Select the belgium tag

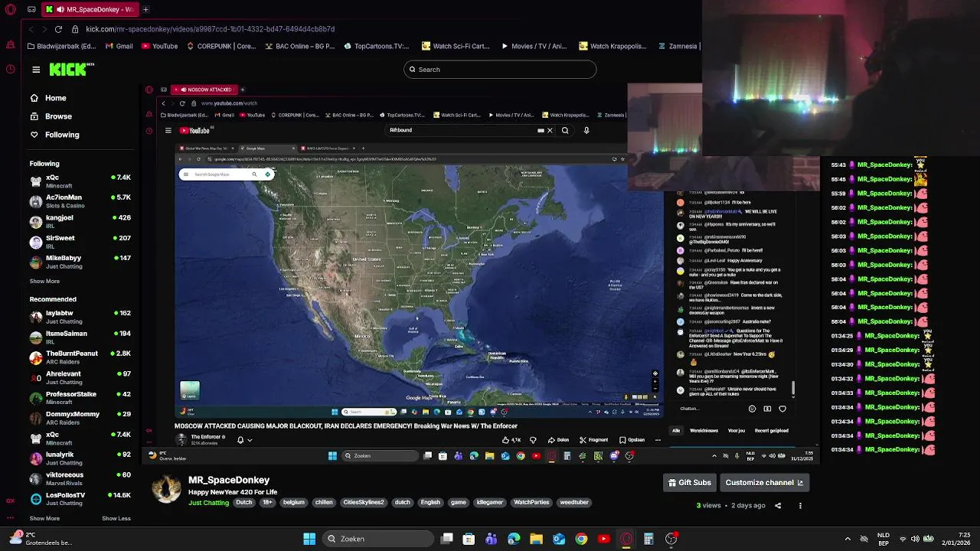(x=294, y=503)
